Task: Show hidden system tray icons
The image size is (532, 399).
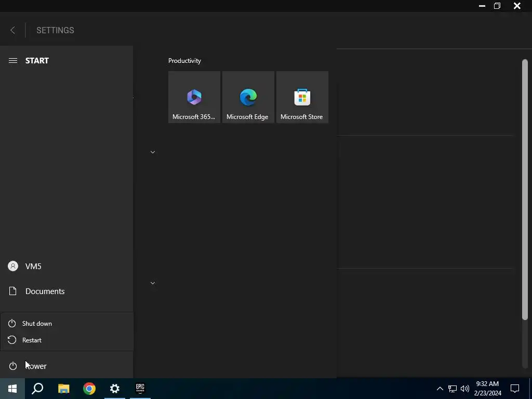Action: [440, 389]
